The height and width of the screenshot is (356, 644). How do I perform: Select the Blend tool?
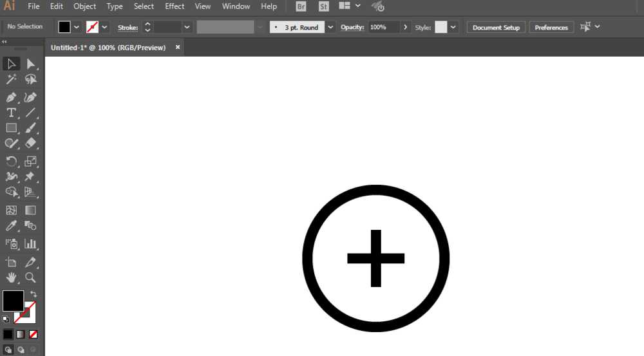(x=31, y=225)
